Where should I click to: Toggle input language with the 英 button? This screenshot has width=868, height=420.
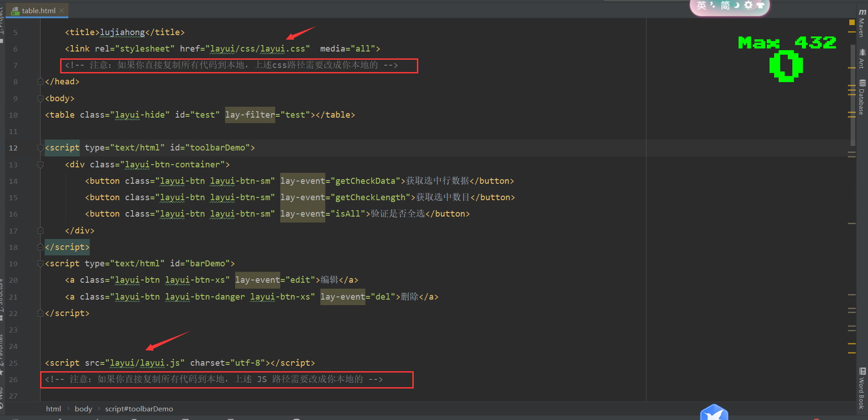[x=701, y=5]
